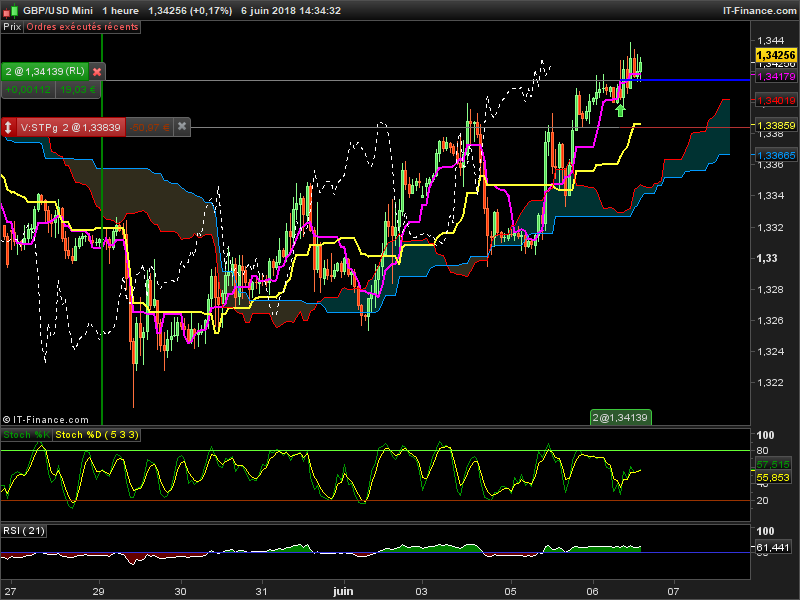800x600 pixels.
Task: Click the green entry arrow marker on the chart
Action: click(x=620, y=110)
